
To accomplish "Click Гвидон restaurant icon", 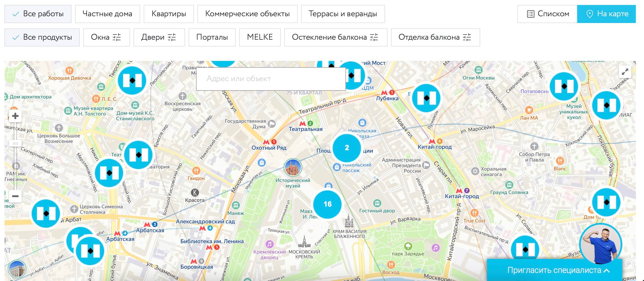I will tap(196, 171).
